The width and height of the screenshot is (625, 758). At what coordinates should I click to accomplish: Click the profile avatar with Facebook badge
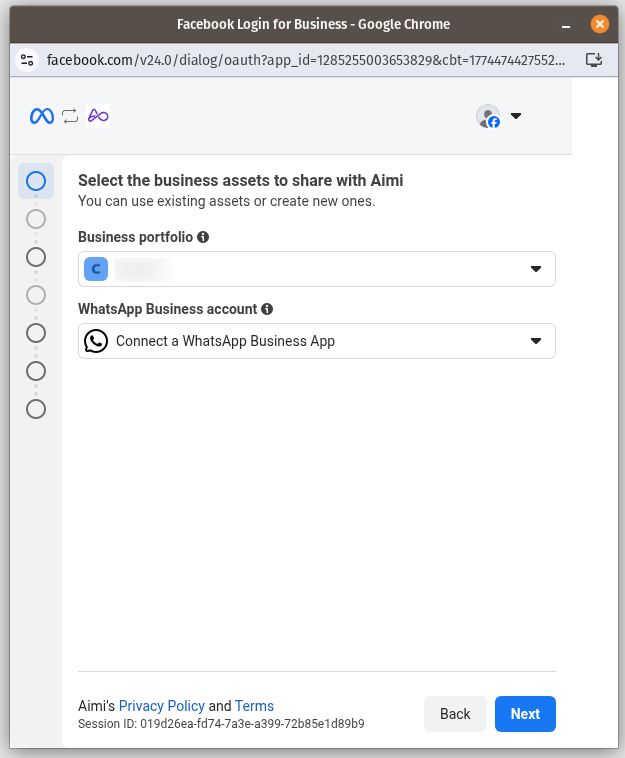(488, 116)
